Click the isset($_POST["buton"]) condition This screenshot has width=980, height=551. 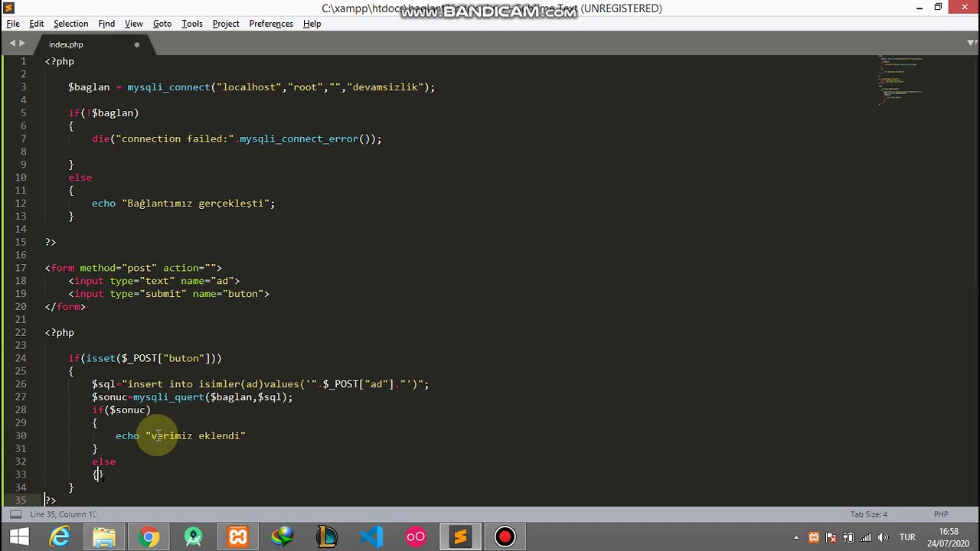click(x=151, y=358)
